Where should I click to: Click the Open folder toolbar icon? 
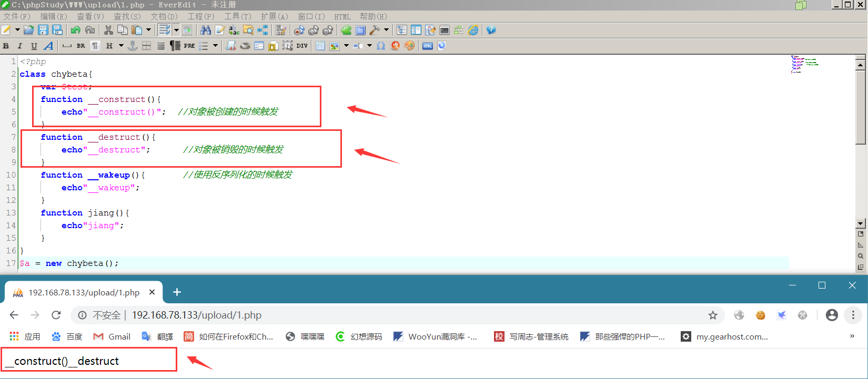point(29,30)
